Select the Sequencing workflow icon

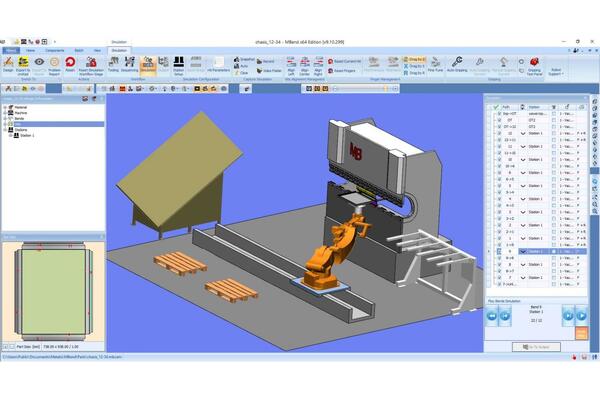(x=130, y=63)
